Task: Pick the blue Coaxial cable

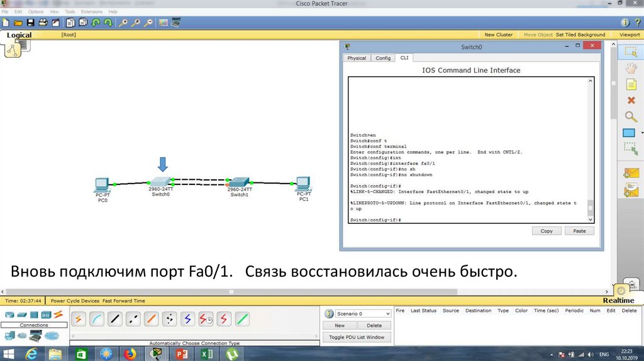Action: coord(187,319)
